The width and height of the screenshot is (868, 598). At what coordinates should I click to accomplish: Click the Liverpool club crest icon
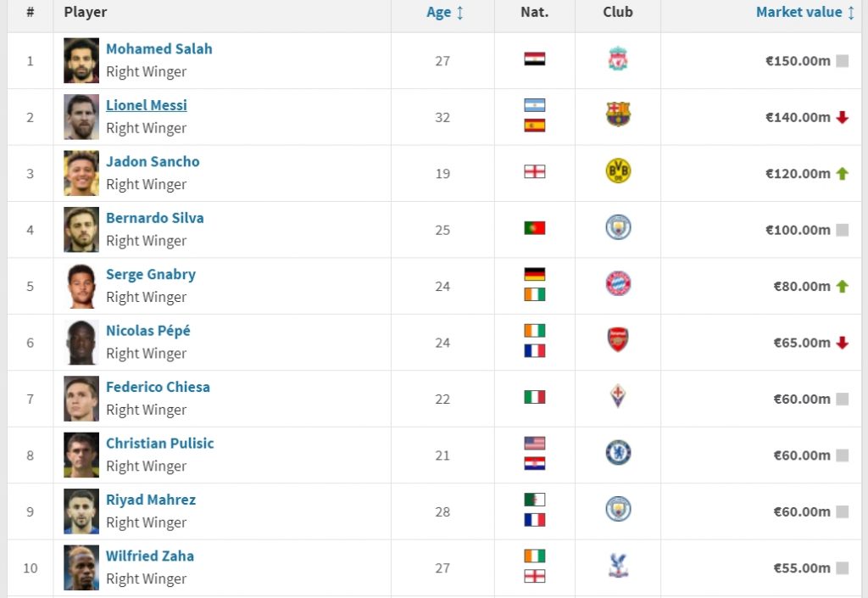[x=618, y=59]
